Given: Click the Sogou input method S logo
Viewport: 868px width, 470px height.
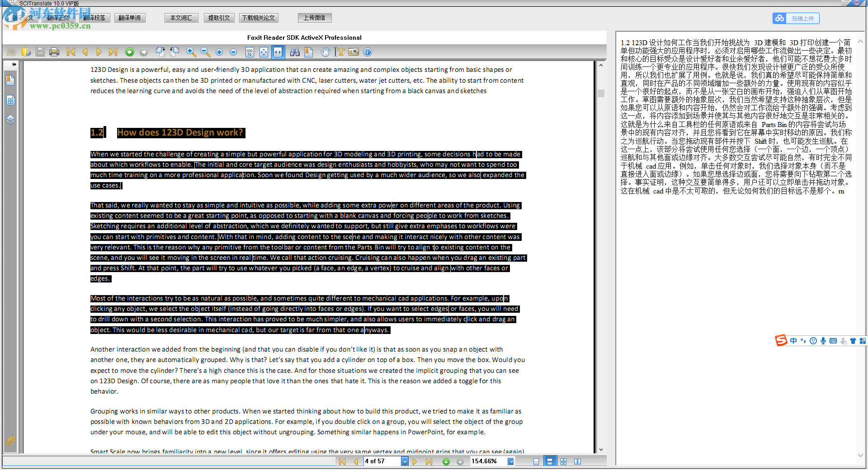Looking at the screenshot, I should pyautogui.click(x=781, y=340).
